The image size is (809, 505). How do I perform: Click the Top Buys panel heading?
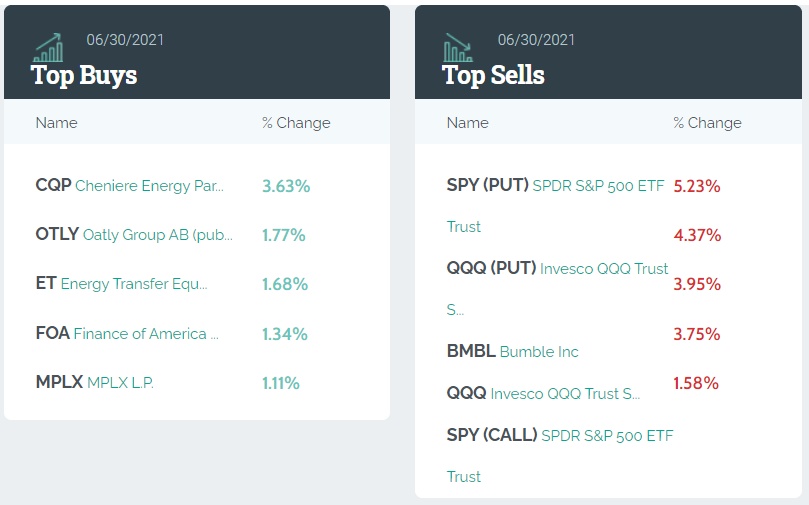click(x=84, y=75)
